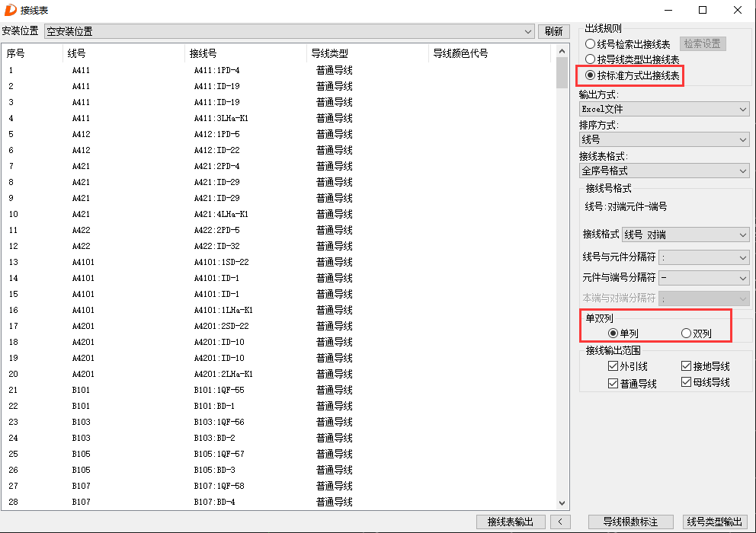Click the 检索设置 button

(x=703, y=44)
